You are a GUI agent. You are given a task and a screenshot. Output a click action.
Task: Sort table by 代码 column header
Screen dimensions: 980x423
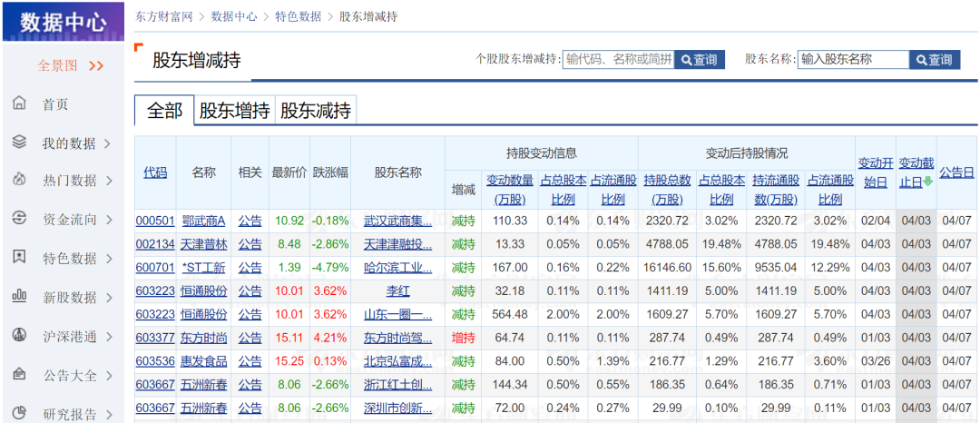tap(155, 172)
